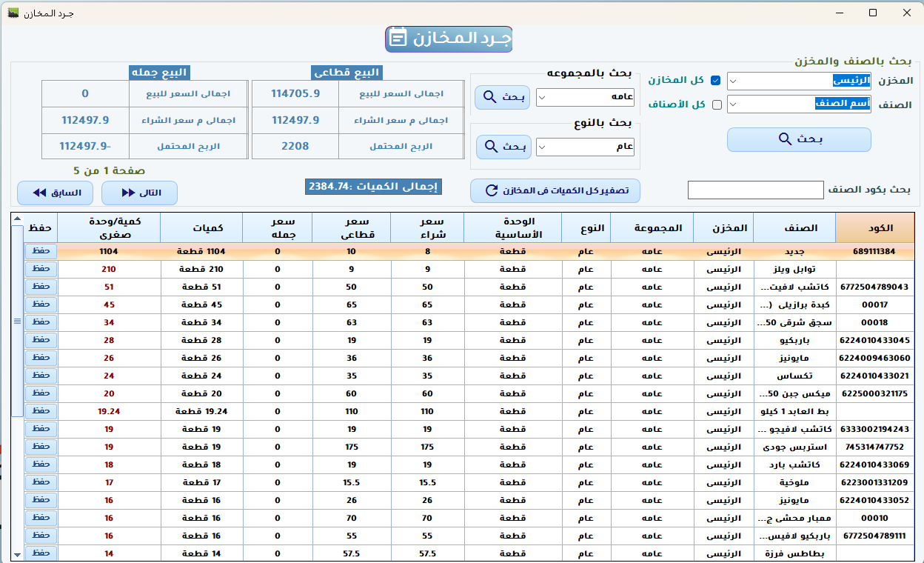The image size is (924, 563).
Task: Click the main بحث magnifier search button
Action: pos(798,139)
